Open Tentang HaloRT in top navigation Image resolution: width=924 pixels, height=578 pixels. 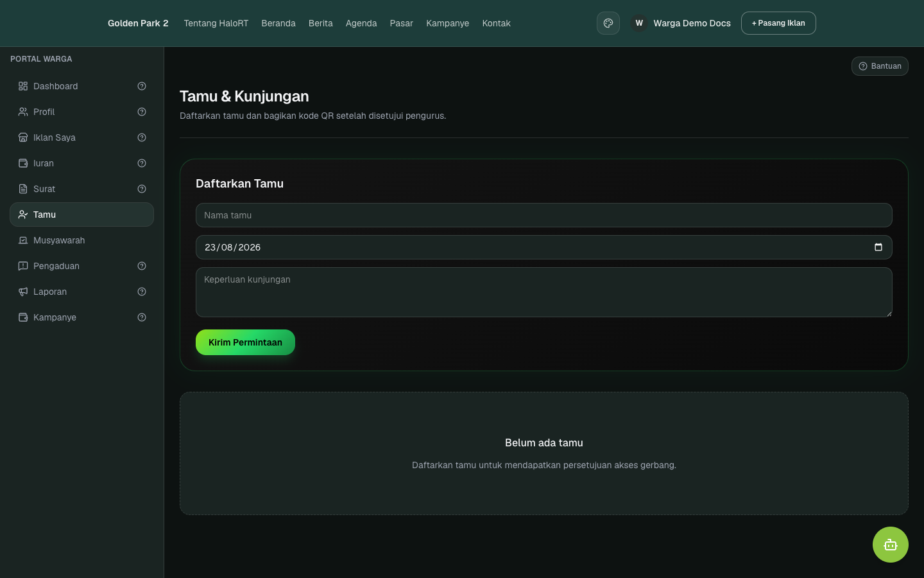click(x=216, y=23)
